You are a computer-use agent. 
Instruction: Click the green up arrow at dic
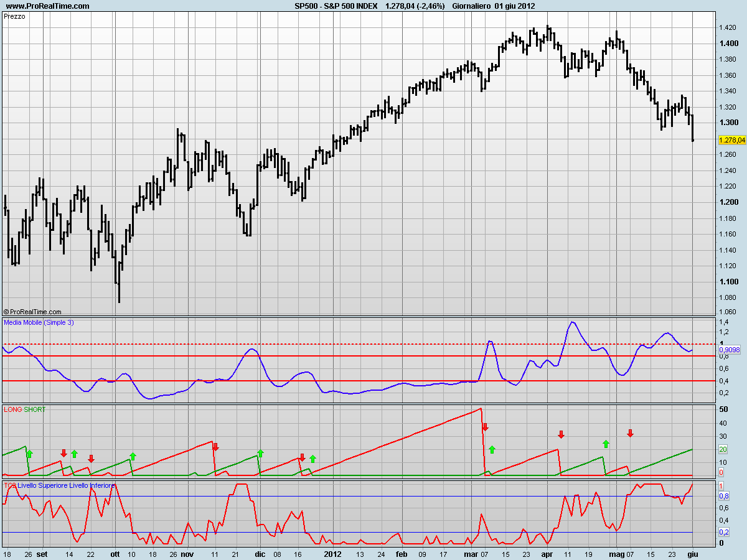point(261,453)
